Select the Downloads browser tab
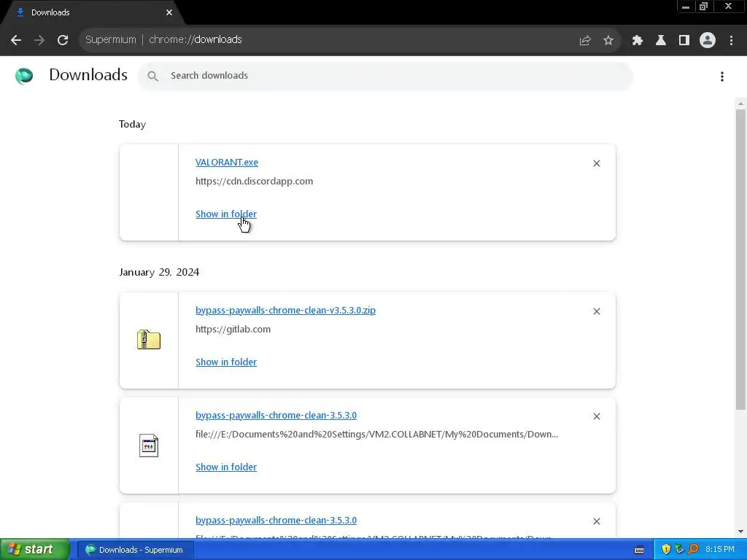 93,12
